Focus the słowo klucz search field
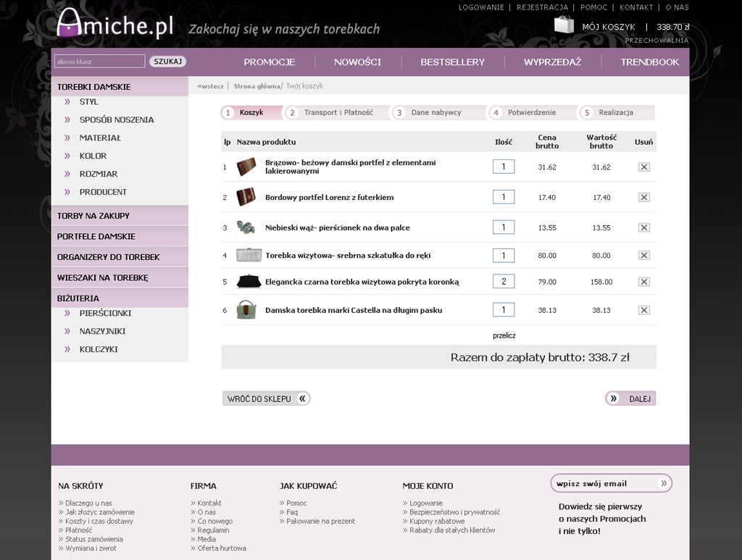 (99, 62)
